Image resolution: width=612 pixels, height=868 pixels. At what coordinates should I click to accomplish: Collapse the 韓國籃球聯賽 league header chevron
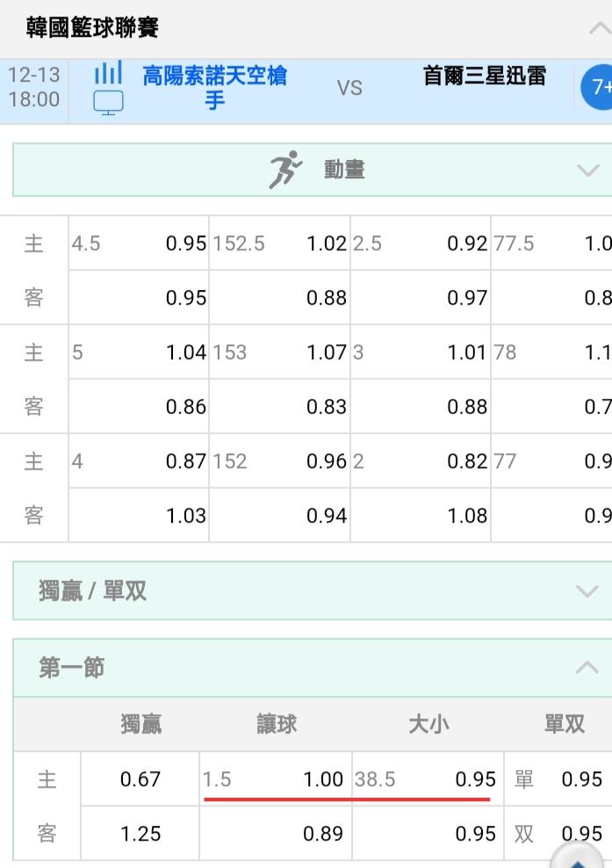coord(600,28)
